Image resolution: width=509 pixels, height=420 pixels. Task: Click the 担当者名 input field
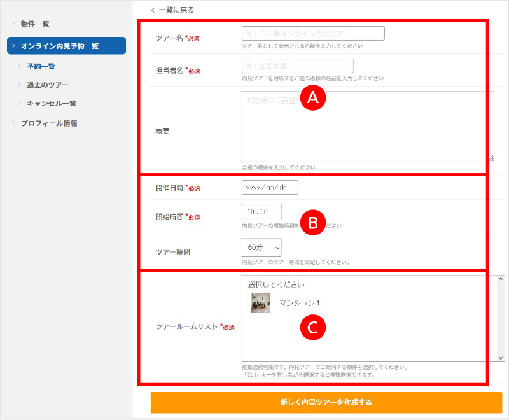pyautogui.click(x=297, y=66)
